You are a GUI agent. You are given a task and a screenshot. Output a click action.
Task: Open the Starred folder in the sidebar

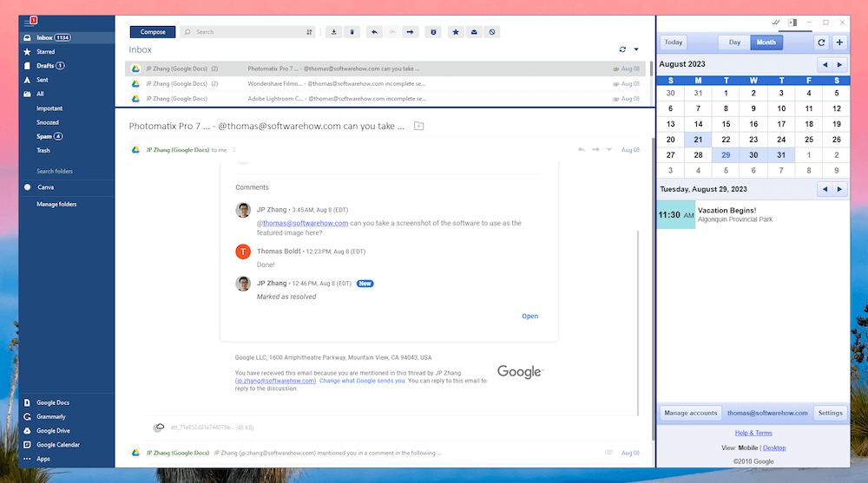45,52
